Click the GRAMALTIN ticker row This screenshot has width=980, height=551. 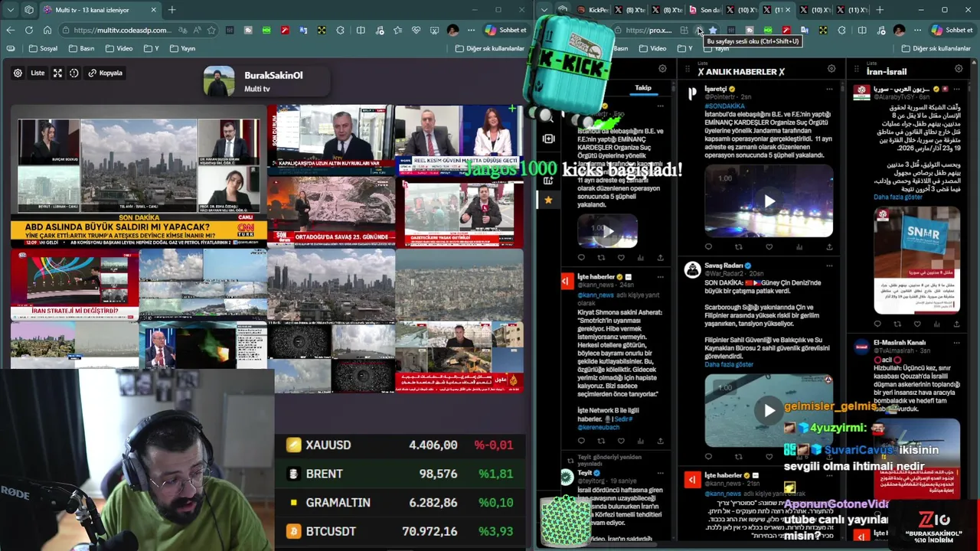coord(400,503)
